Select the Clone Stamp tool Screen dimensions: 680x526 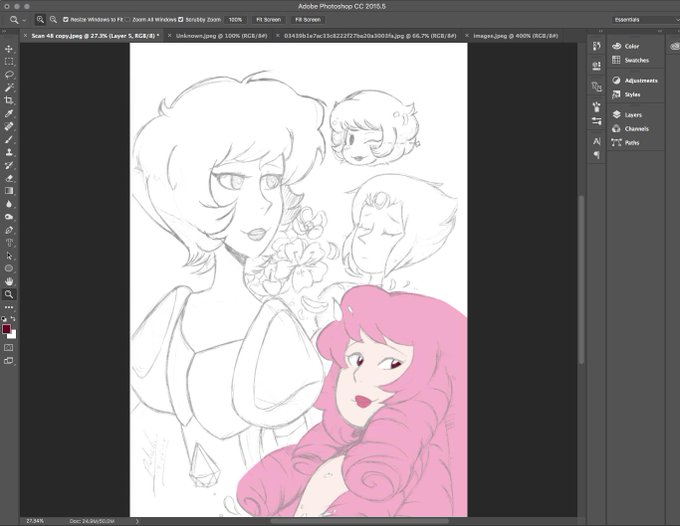click(x=9, y=152)
